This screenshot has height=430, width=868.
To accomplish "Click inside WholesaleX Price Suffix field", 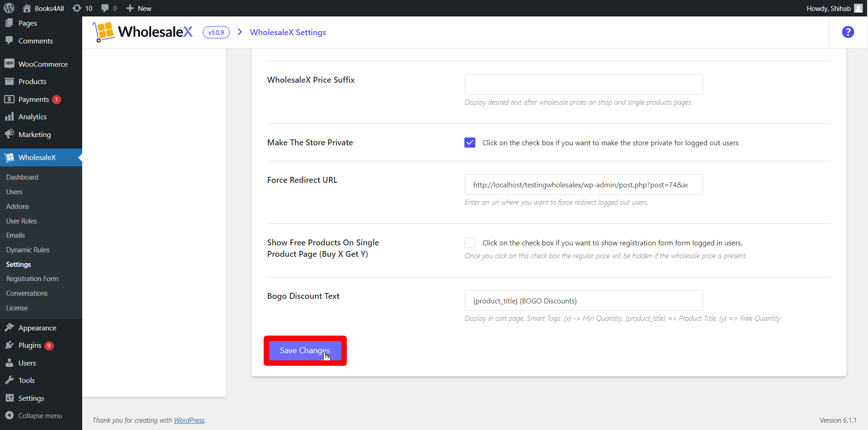I will [584, 84].
